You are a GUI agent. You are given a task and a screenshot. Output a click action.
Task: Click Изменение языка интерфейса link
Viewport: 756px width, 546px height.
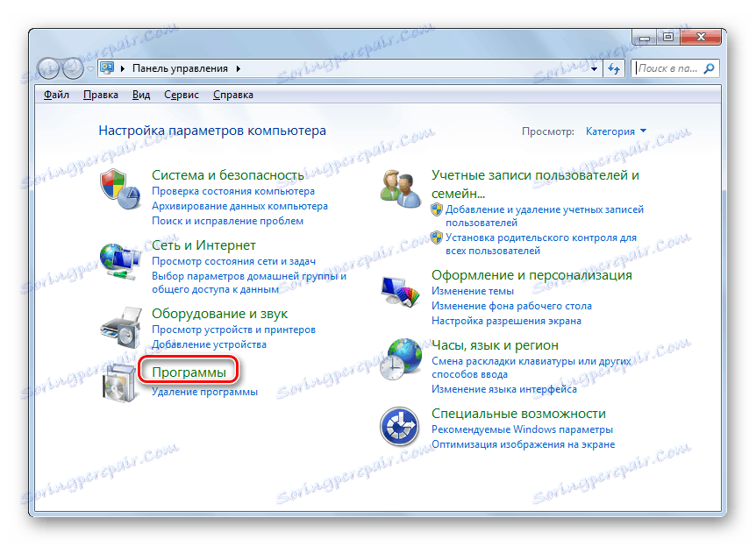click(503, 389)
